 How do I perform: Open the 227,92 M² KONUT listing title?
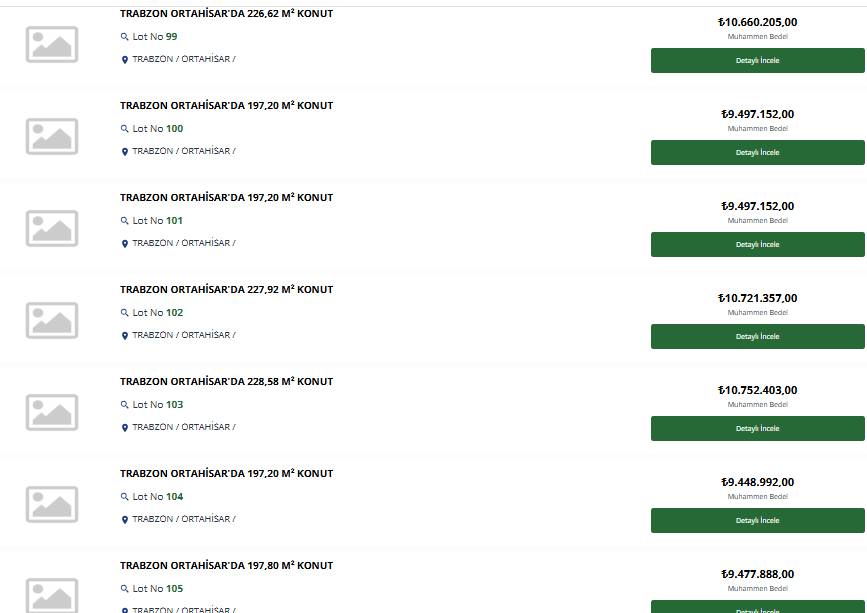[227, 290]
